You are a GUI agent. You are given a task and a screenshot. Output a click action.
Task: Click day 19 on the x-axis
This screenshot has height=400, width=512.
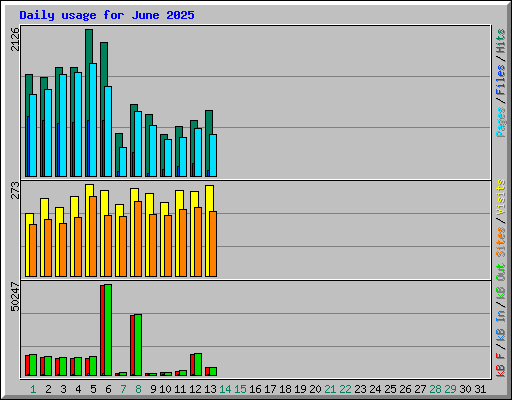point(300,389)
